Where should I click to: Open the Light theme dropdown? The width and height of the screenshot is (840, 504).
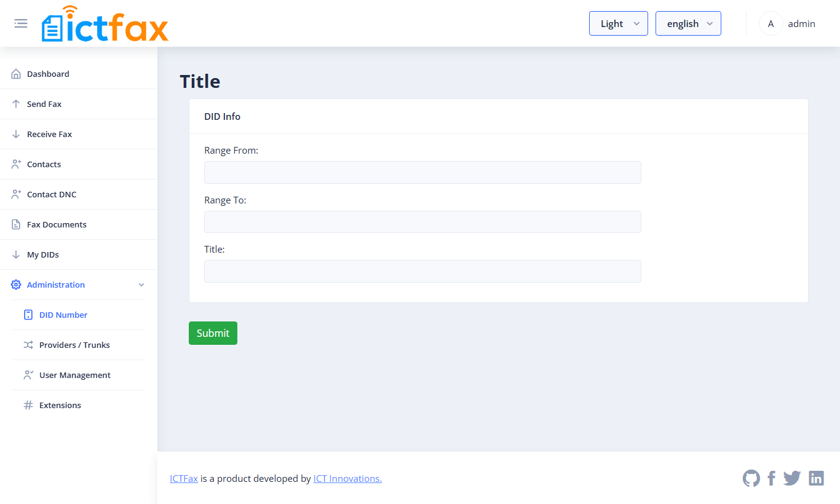(619, 23)
